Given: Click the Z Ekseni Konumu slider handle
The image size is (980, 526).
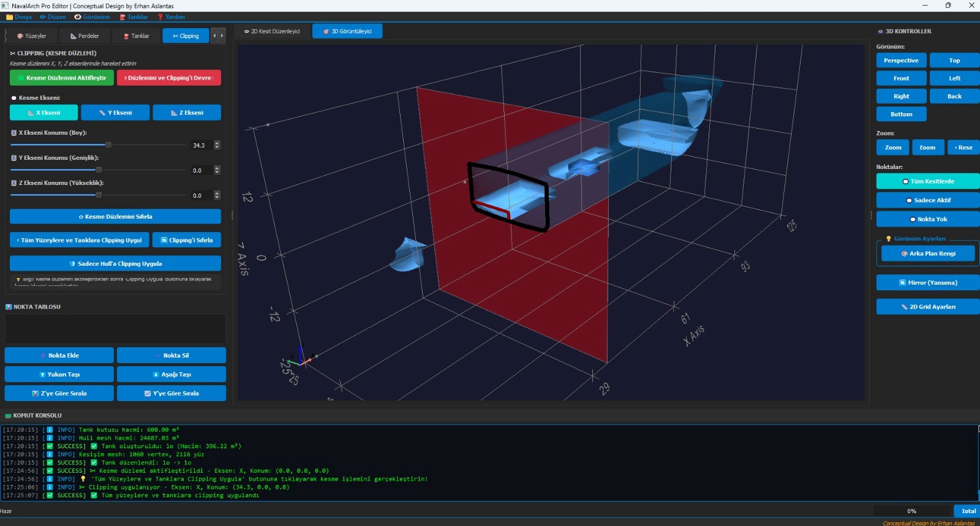Looking at the screenshot, I should pyautogui.click(x=99, y=195).
